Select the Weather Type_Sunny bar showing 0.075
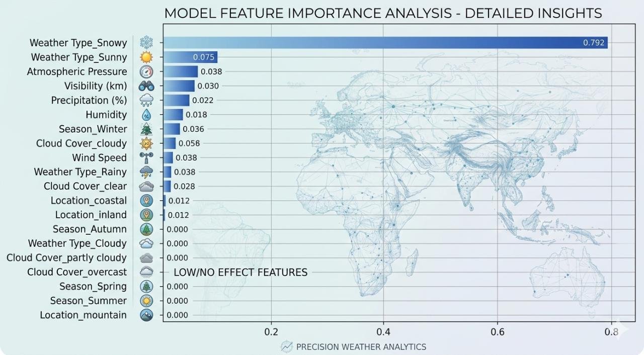 click(x=190, y=57)
